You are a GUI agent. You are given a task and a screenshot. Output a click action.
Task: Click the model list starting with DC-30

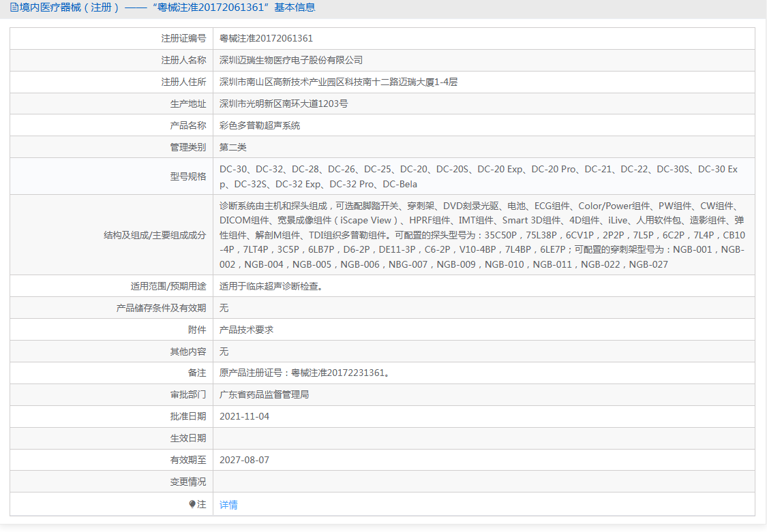coord(479,176)
